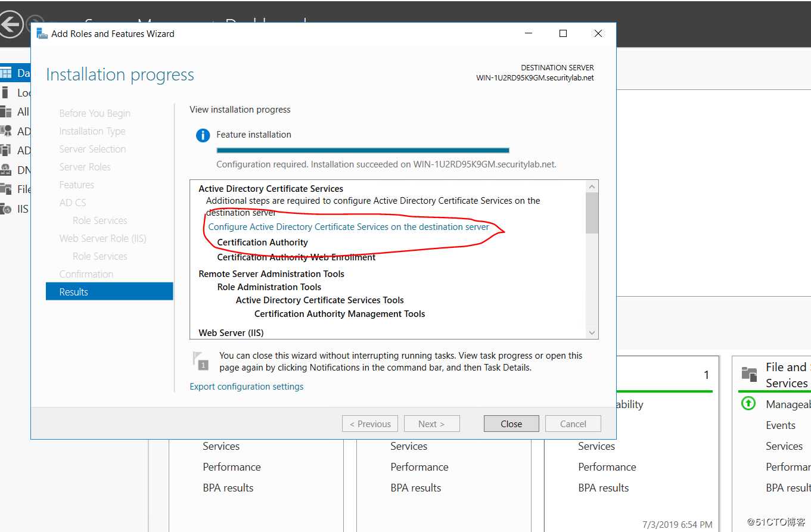Screen dimensions: 811x532
Task: Select the Dashboard icon in sidebar
Action: point(6,73)
